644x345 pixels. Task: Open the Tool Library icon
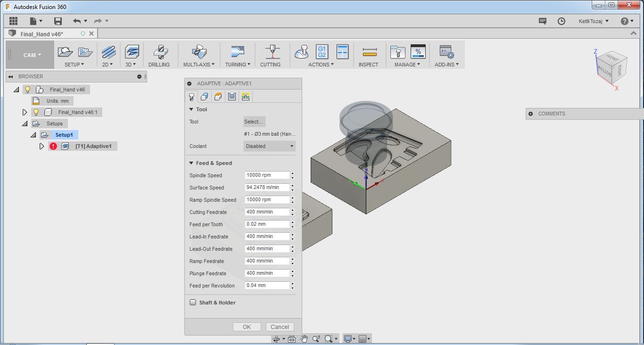(398, 52)
